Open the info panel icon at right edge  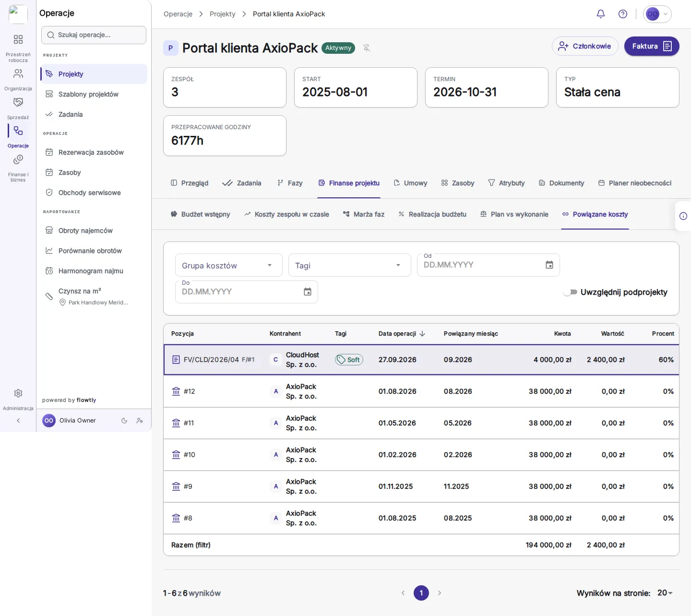tap(683, 216)
